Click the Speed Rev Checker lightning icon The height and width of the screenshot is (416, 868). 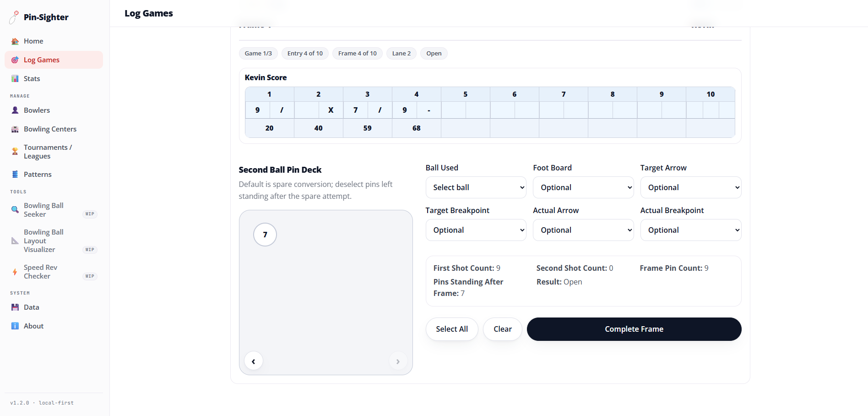(15, 272)
